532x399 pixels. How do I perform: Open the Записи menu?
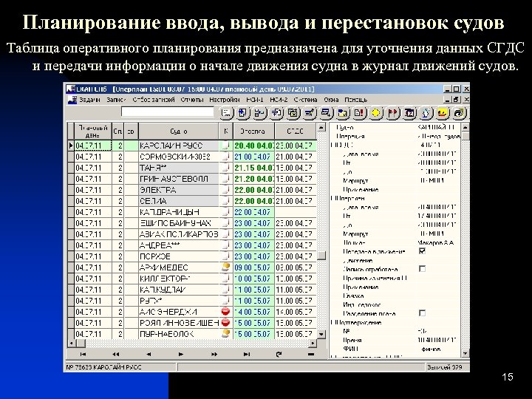tap(117, 100)
